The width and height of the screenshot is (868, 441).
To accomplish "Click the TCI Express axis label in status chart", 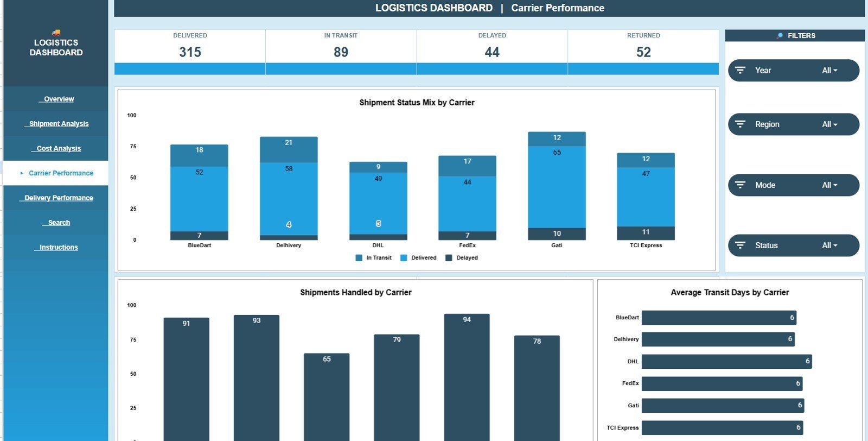I will tap(646, 245).
